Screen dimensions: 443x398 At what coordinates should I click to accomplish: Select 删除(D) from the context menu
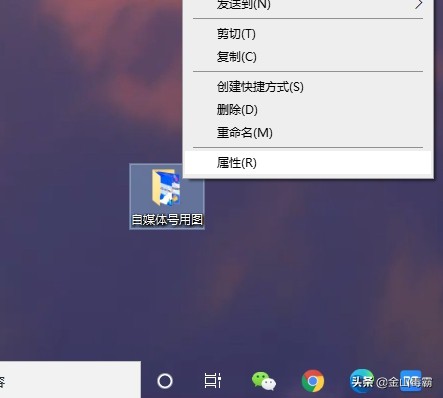pyautogui.click(x=308, y=110)
